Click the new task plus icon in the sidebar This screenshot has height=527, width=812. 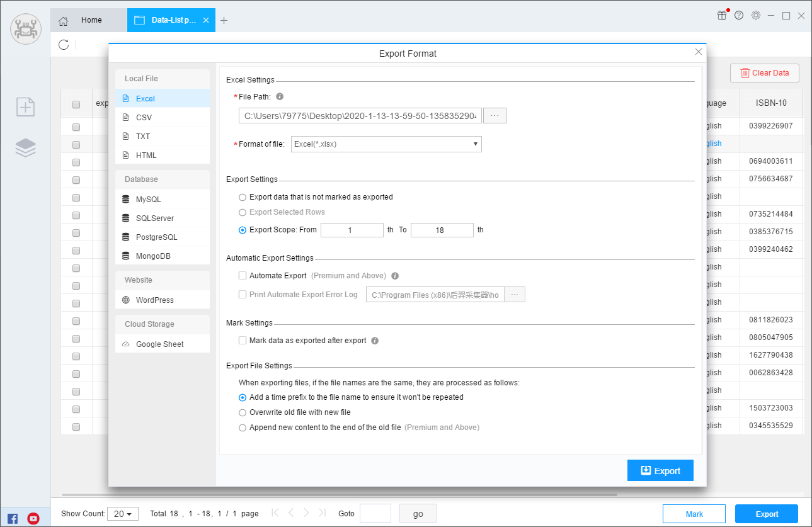pyautogui.click(x=25, y=107)
